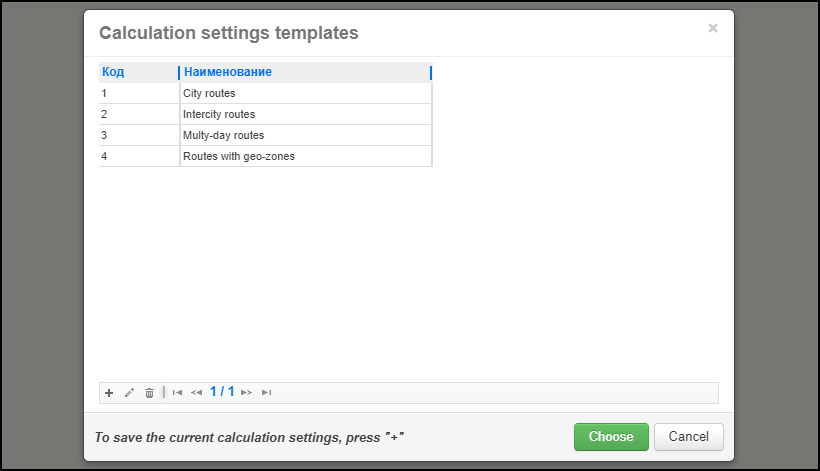
Task: Pick the Multy-day routes template
Action: (x=223, y=136)
